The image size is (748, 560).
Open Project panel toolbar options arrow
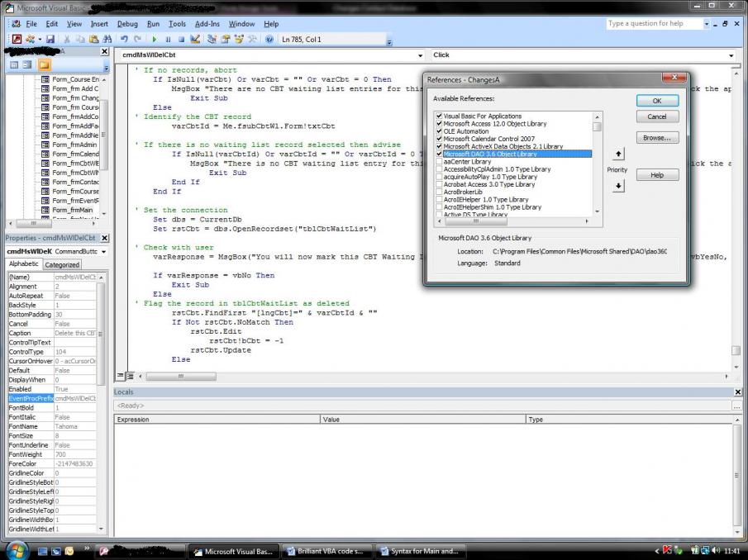[106, 68]
